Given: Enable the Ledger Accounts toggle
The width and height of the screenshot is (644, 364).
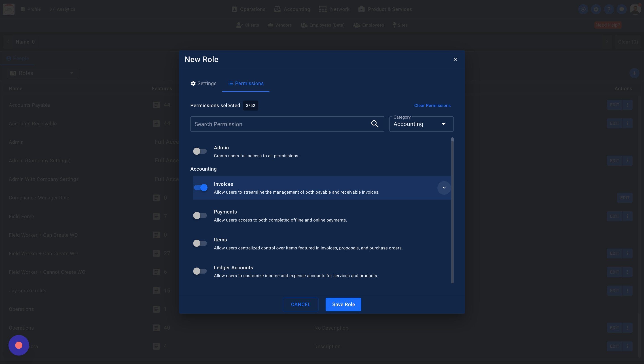Looking at the screenshot, I should pos(200,271).
